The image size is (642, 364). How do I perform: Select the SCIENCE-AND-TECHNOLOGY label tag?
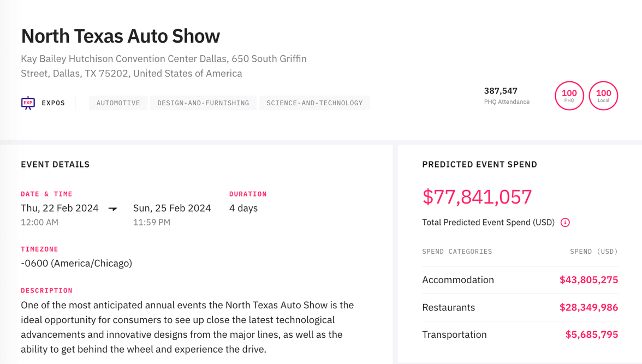[314, 103]
